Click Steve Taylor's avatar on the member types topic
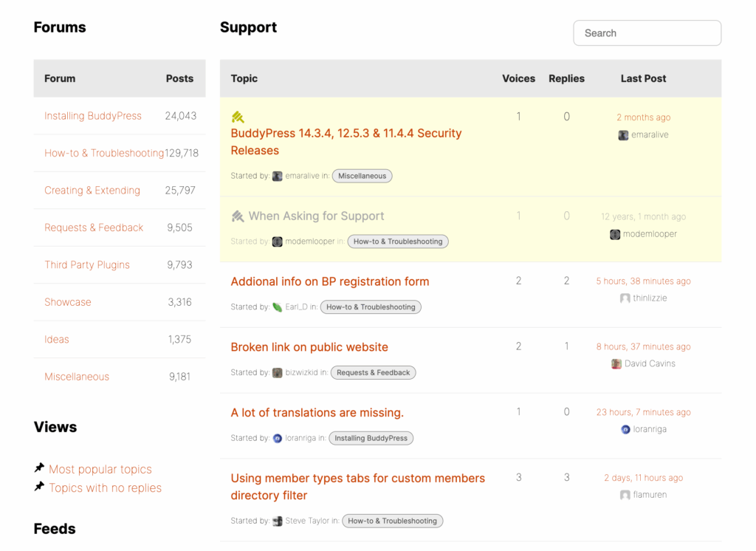The width and height of the screenshot is (756, 551). click(276, 521)
